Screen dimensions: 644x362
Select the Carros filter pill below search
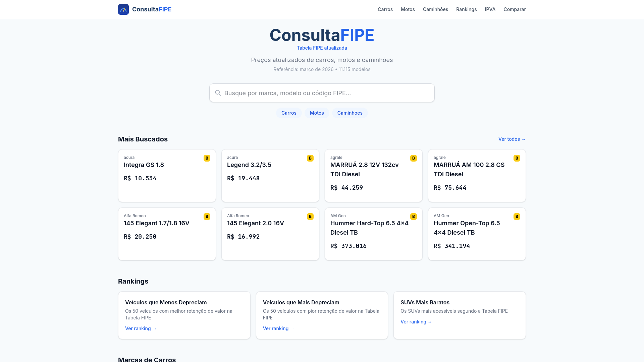tap(289, 113)
